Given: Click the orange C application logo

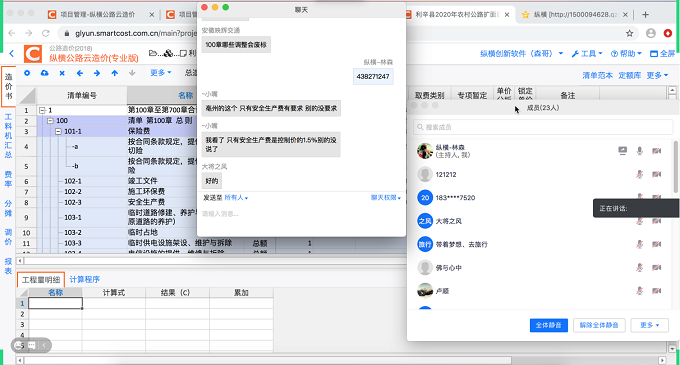Looking at the screenshot, I should tap(33, 54).
